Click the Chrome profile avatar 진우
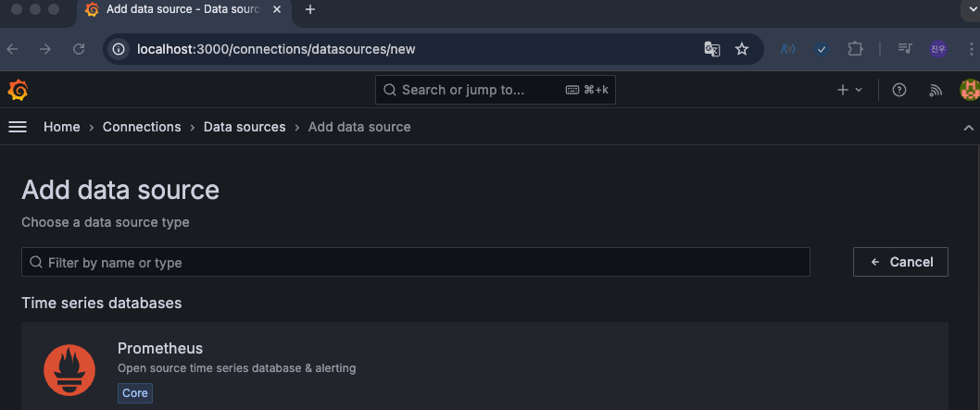The width and height of the screenshot is (980, 410). [x=937, y=49]
